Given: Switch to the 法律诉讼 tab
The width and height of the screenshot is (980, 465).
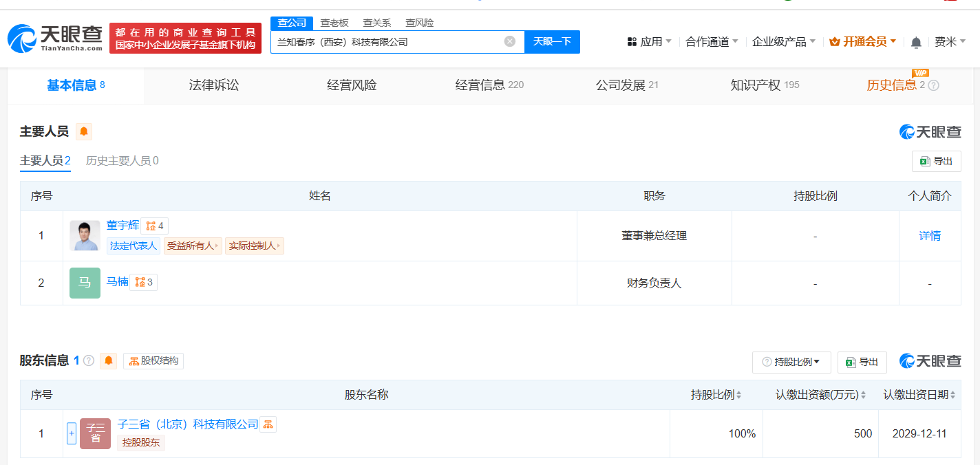Looking at the screenshot, I should click(214, 85).
